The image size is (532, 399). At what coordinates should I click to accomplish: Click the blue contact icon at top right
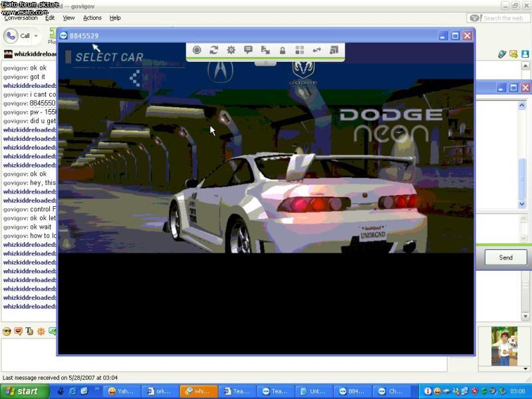click(x=525, y=54)
